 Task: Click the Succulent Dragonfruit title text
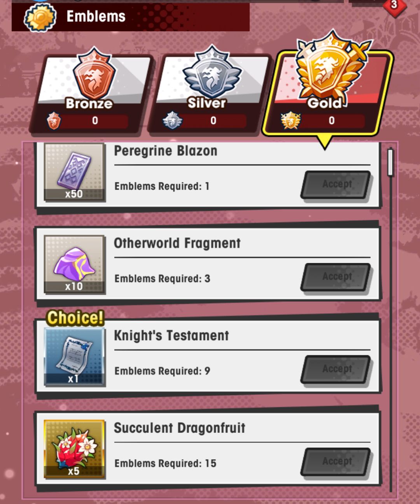(180, 428)
